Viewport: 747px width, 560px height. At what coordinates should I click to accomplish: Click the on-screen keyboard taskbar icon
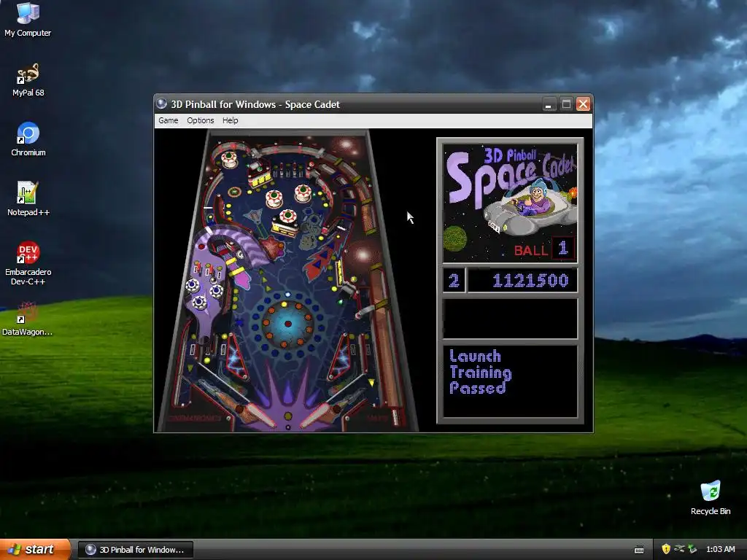click(639, 550)
